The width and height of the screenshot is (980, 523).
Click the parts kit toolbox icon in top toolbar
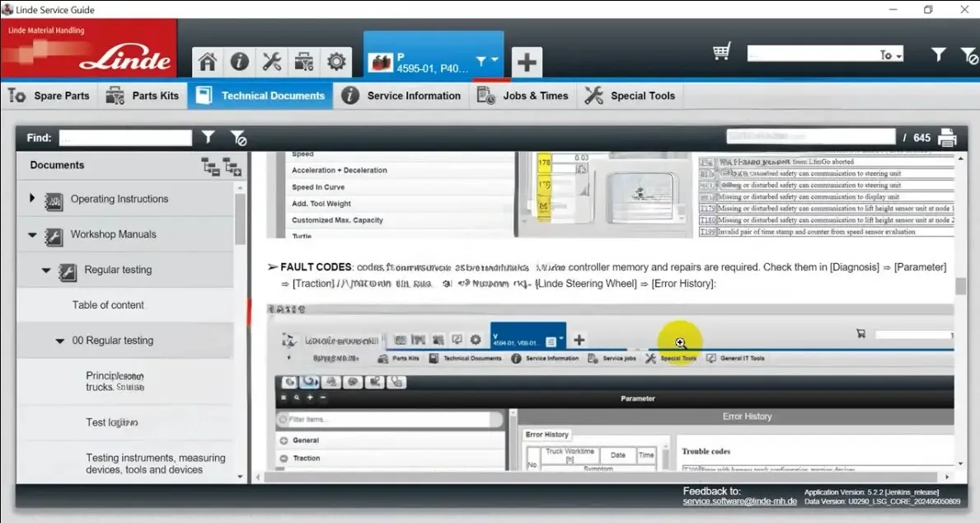(x=304, y=62)
